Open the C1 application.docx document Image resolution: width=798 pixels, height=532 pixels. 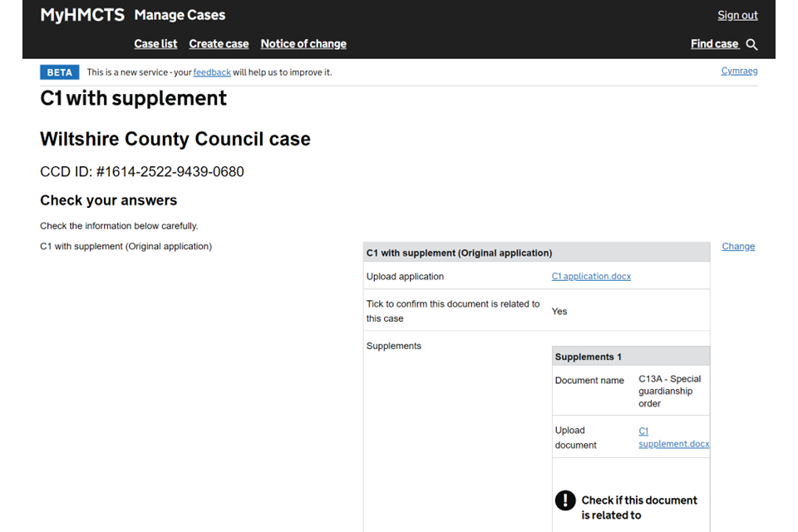591,276
